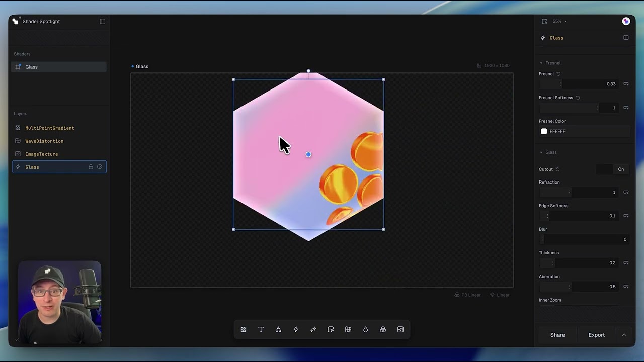
Task: Click the Share button
Action: coord(557,335)
